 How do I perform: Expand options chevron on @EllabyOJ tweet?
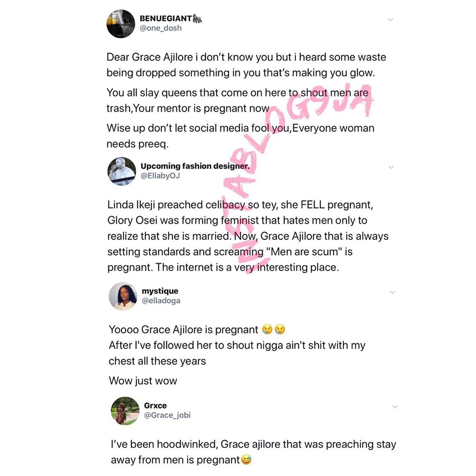click(391, 167)
